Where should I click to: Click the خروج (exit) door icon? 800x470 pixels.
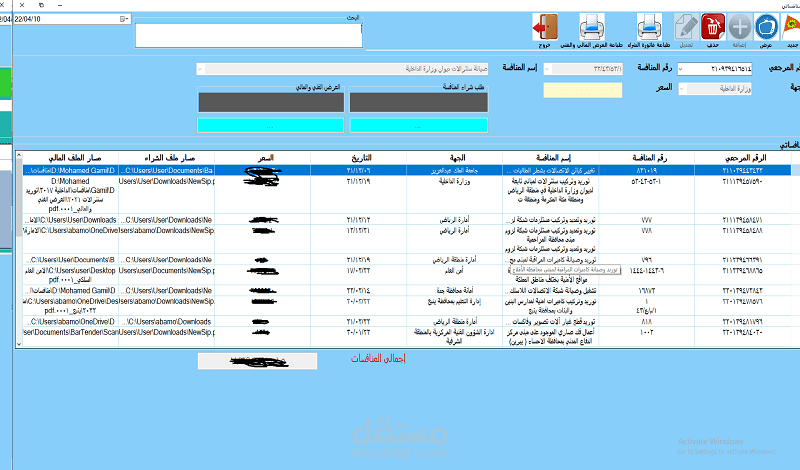(x=545, y=27)
